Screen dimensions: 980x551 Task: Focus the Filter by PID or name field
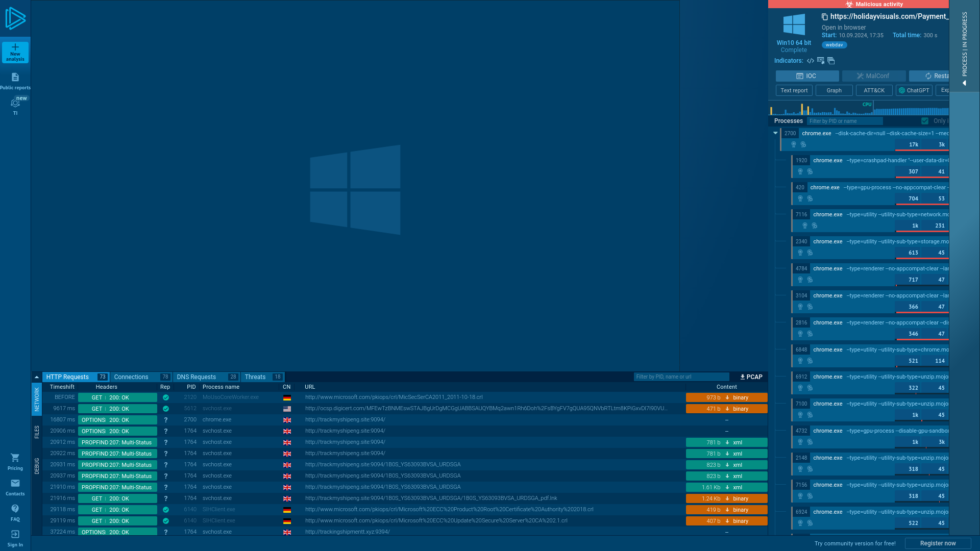845,121
